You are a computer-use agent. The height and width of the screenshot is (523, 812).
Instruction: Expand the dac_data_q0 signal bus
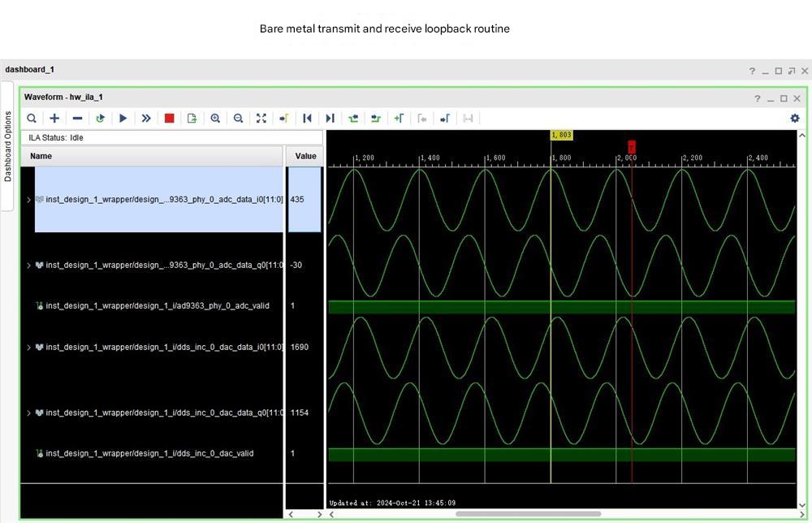click(x=29, y=413)
